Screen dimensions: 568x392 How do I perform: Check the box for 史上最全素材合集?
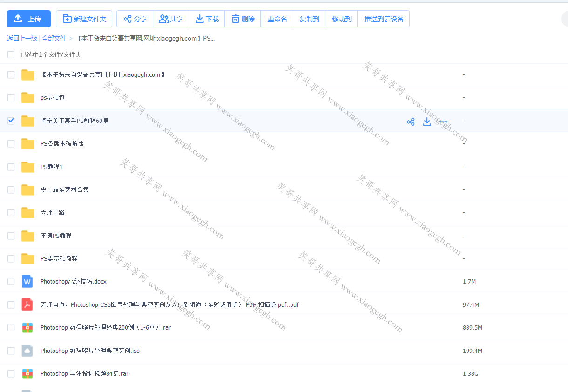(11, 189)
